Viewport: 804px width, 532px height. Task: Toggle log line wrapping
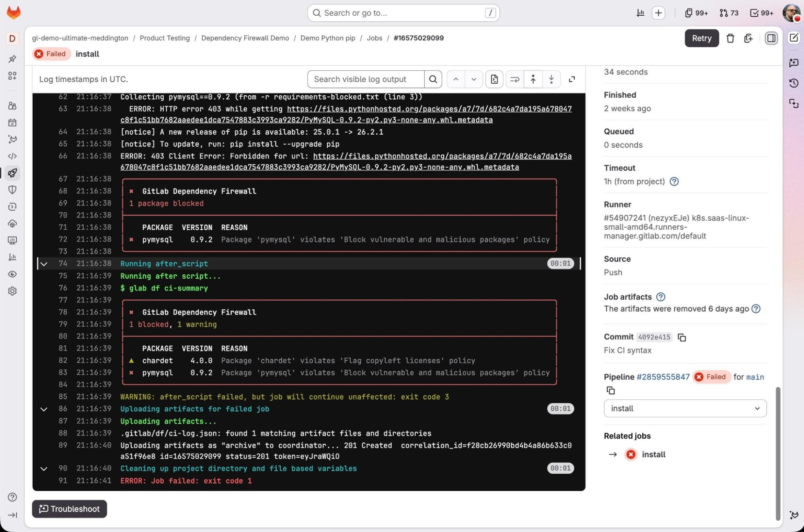(514, 79)
